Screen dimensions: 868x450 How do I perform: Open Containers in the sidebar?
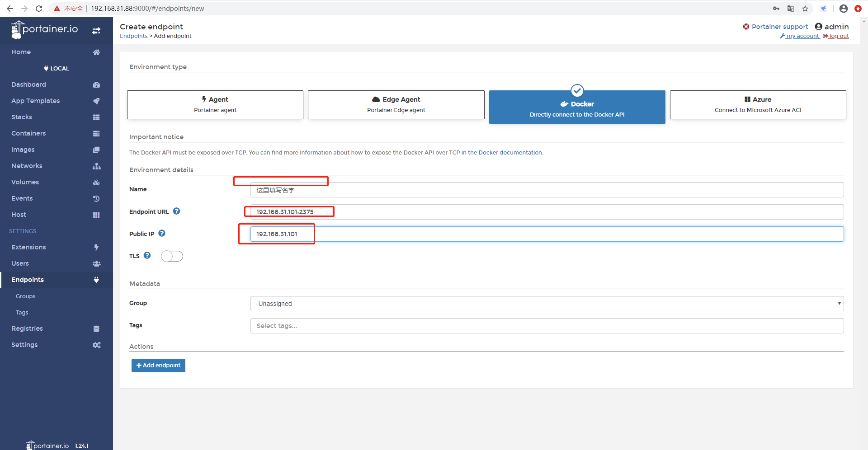pos(28,133)
